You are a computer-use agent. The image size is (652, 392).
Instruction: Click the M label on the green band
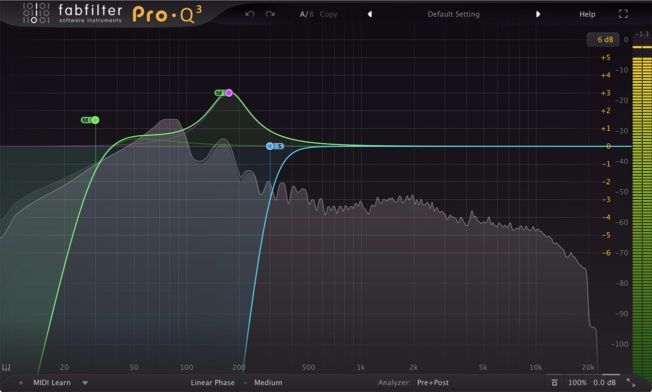point(86,120)
